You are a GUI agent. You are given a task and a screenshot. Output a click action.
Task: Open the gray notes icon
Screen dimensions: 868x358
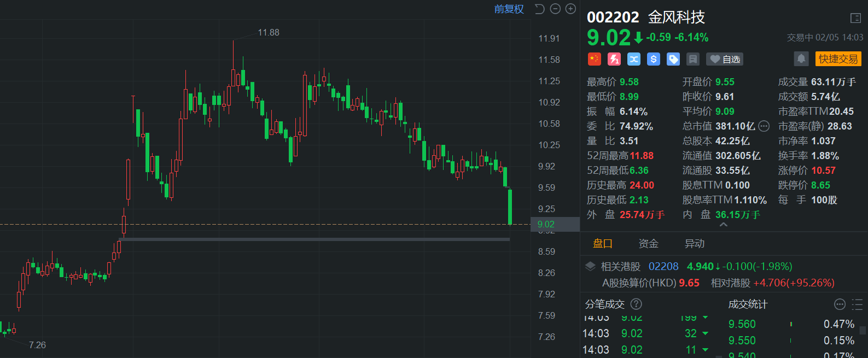click(693, 59)
